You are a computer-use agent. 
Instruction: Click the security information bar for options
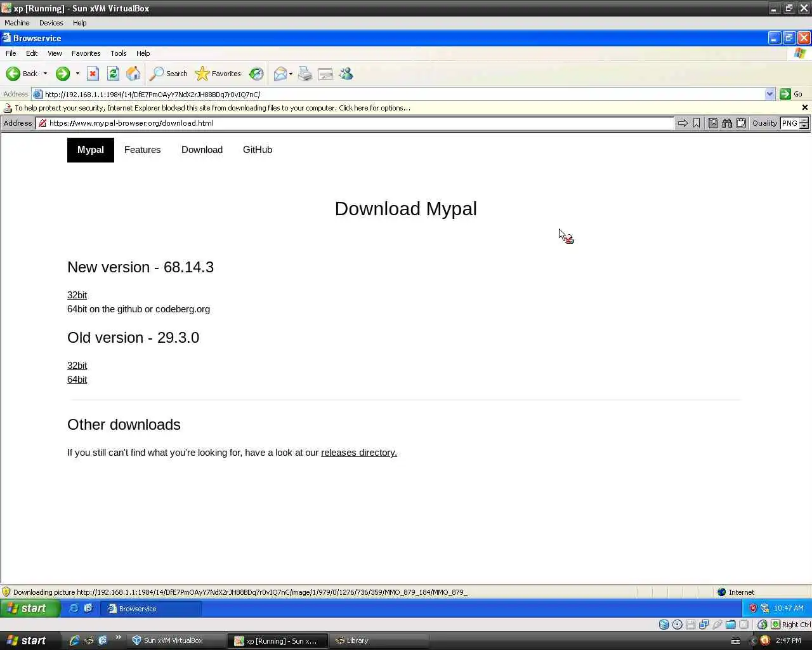(400, 108)
